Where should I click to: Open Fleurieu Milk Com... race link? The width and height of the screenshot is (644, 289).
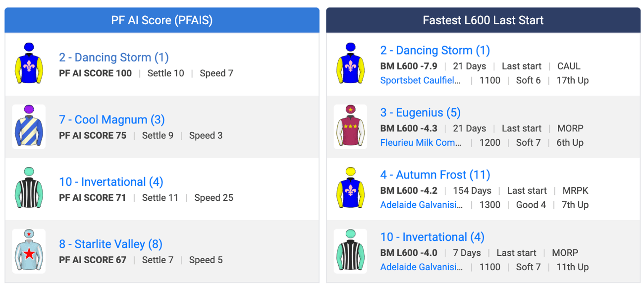tap(421, 142)
